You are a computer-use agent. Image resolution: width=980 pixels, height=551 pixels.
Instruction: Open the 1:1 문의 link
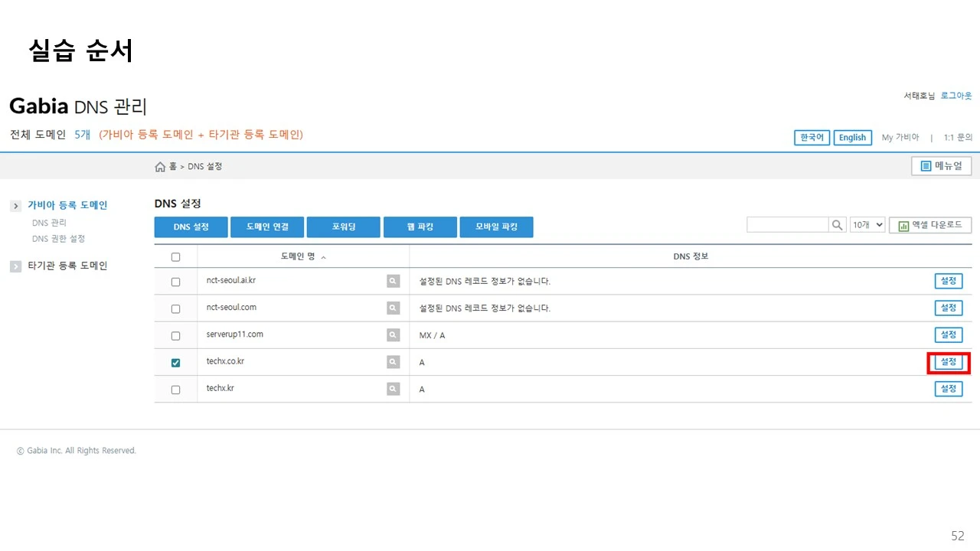click(958, 138)
